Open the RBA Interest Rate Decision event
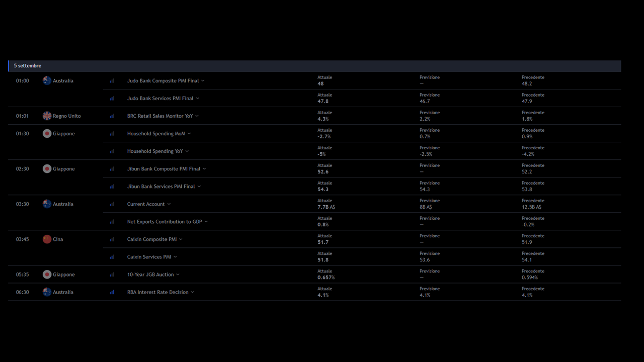The height and width of the screenshot is (362, 644). pyautogui.click(x=157, y=292)
